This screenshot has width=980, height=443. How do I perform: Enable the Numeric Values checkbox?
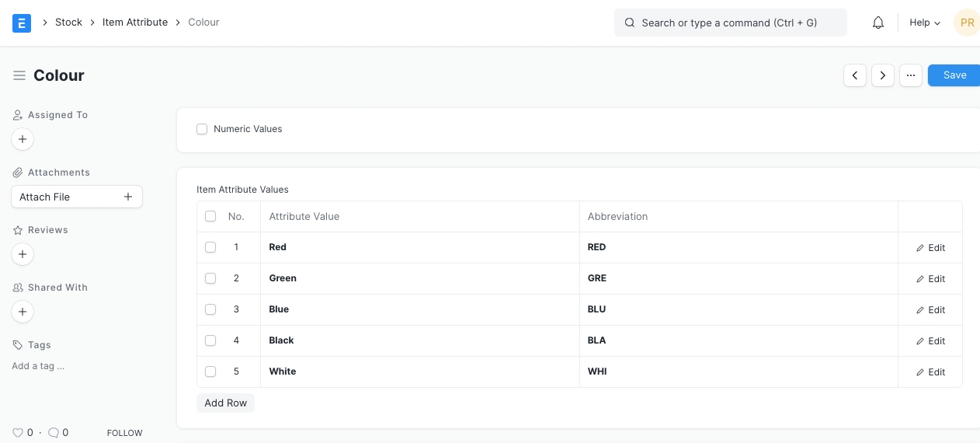pyautogui.click(x=202, y=129)
